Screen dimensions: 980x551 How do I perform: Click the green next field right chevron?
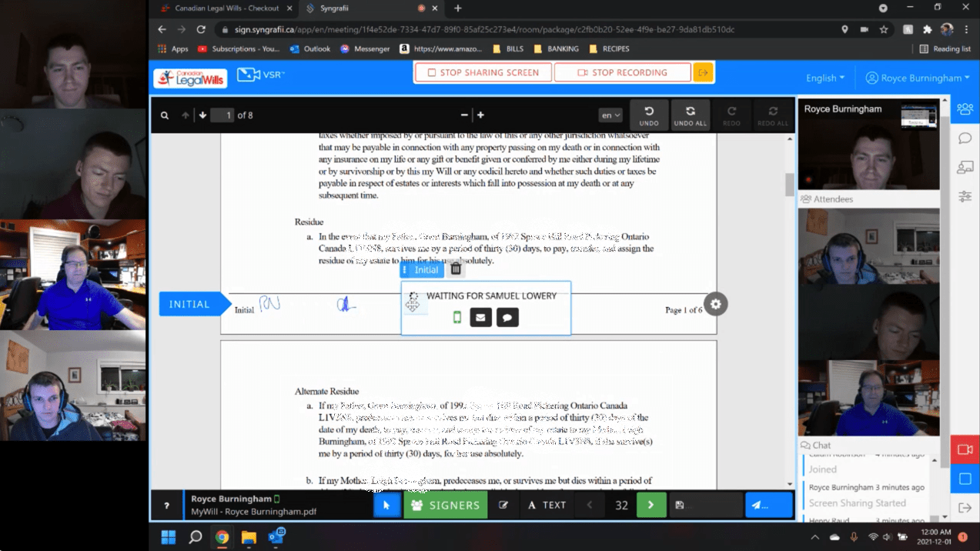(x=651, y=505)
